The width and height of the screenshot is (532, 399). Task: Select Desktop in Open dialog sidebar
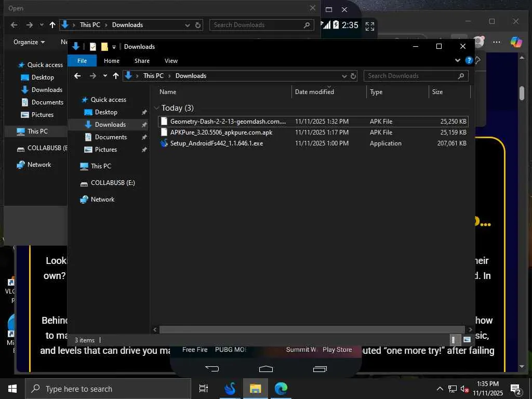click(x=43, y=77)
